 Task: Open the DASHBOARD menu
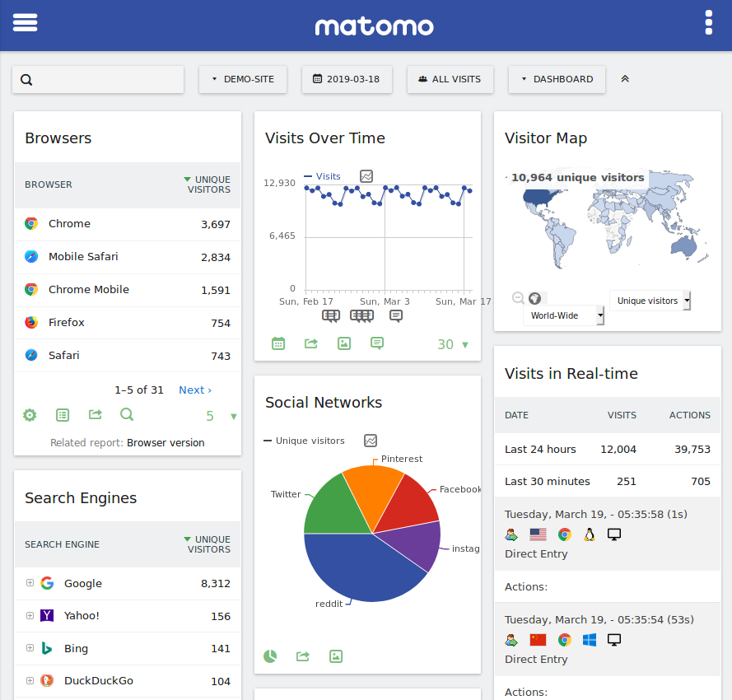(x=557, y=79)
